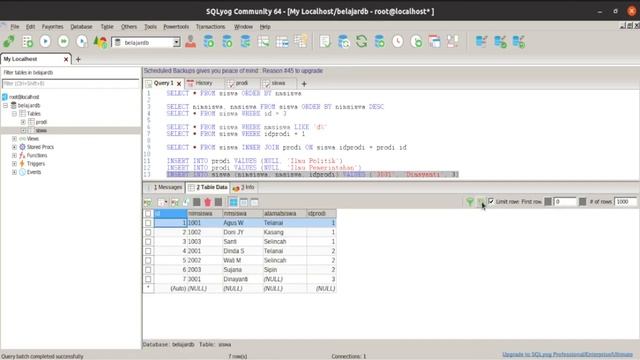This screenshot has width=640, height=360.
Task: Click the execute all queries icon
Action: (63, 41)
